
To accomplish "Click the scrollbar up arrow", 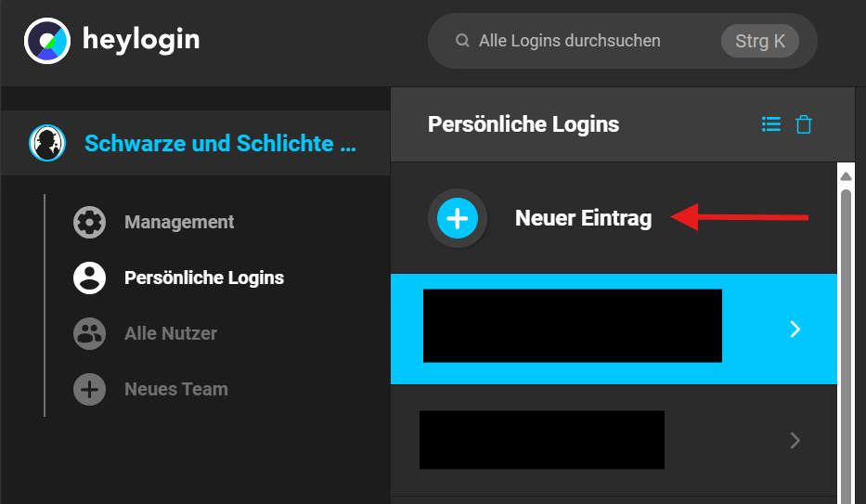I will (x=846, y=175).
